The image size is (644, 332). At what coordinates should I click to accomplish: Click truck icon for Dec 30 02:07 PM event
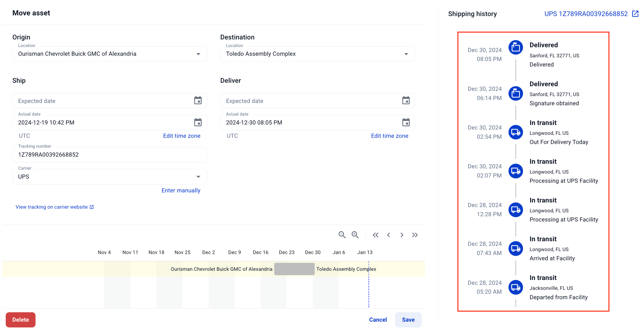pos(516,171)
